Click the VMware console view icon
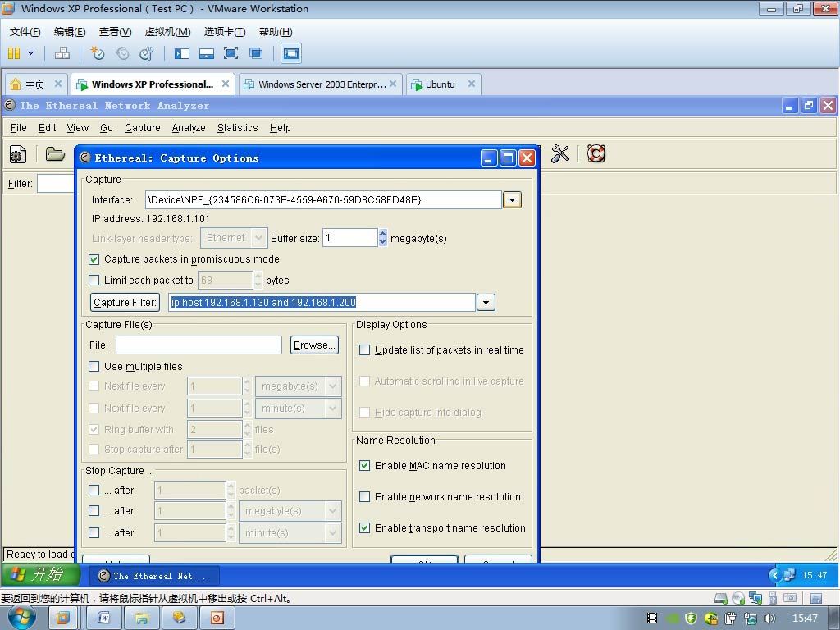The image size is (840, 630). 291,53
